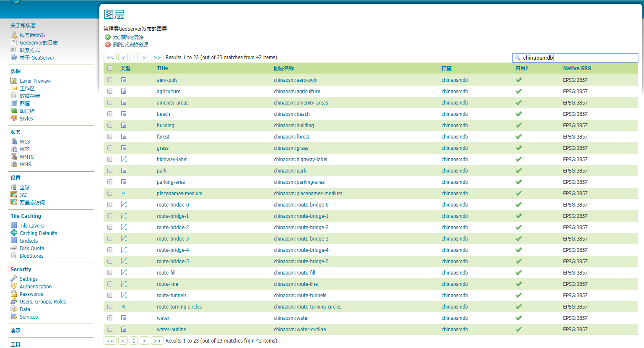644x348 pixels.
Task: Open the amenity-areas layer title link
Action: click(173, 102)
